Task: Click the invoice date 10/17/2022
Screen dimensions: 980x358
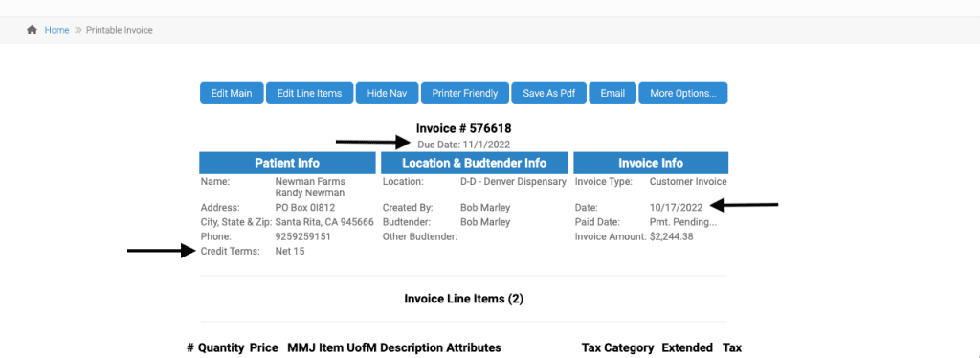Action: (677, 207)
